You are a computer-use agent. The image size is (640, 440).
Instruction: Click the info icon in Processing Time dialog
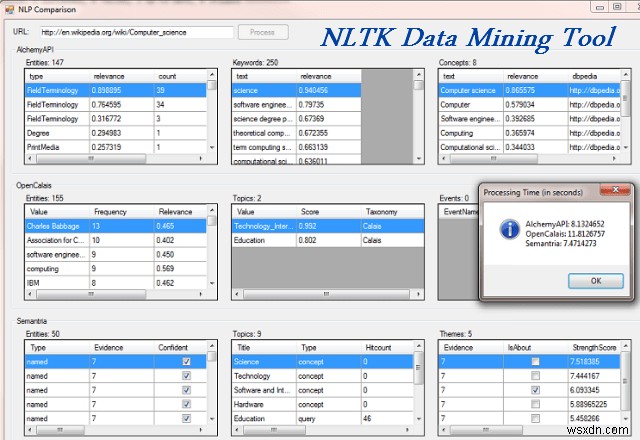click(x=509, y=229)
